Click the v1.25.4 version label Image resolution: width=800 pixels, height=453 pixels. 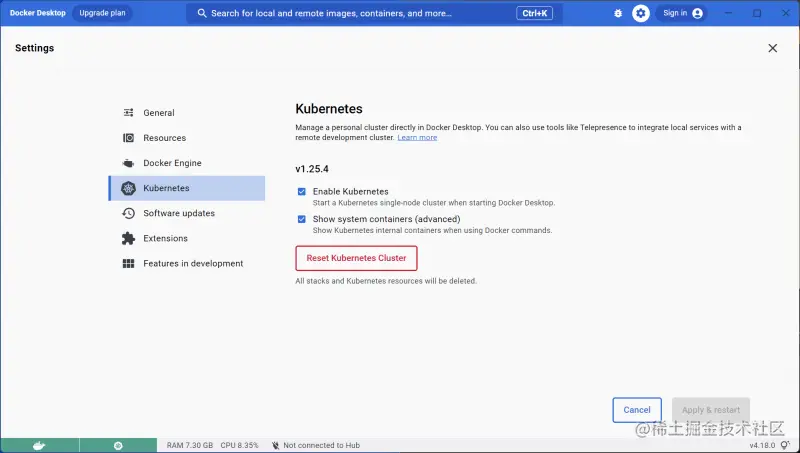[x=312, y=169]
